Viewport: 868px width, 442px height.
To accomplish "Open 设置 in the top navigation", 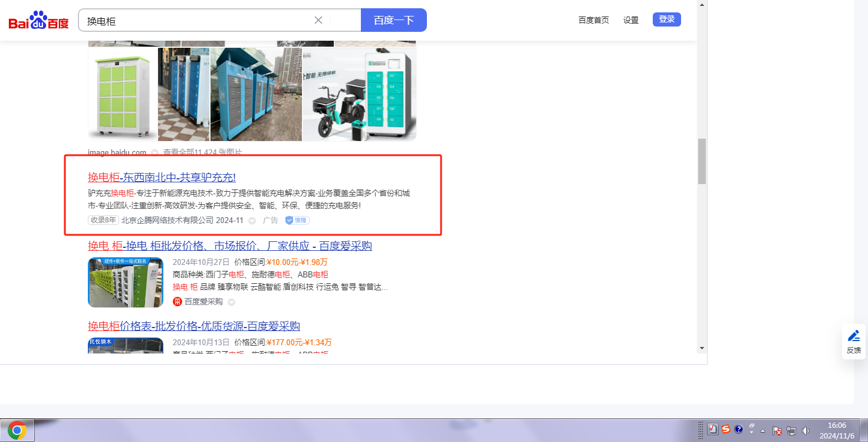I will (x=631, y=20).
